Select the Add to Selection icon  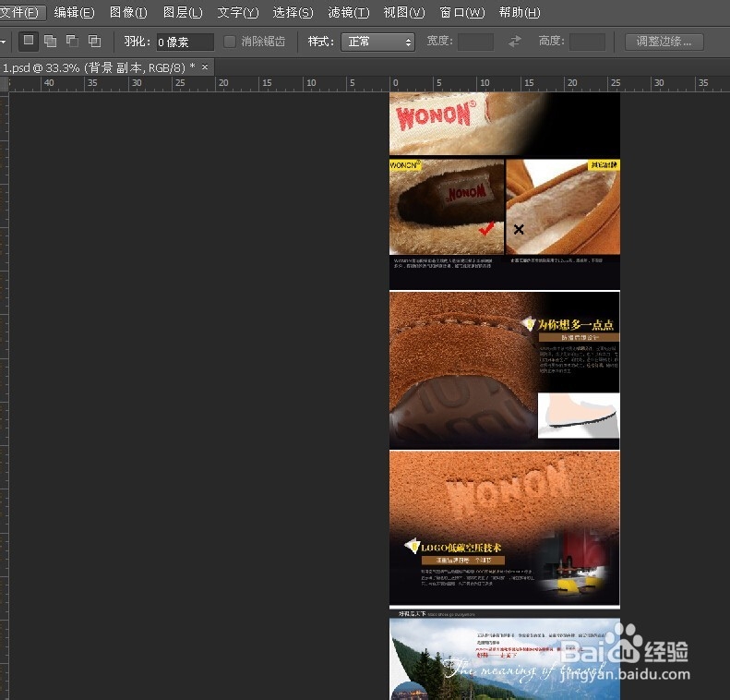50,41
